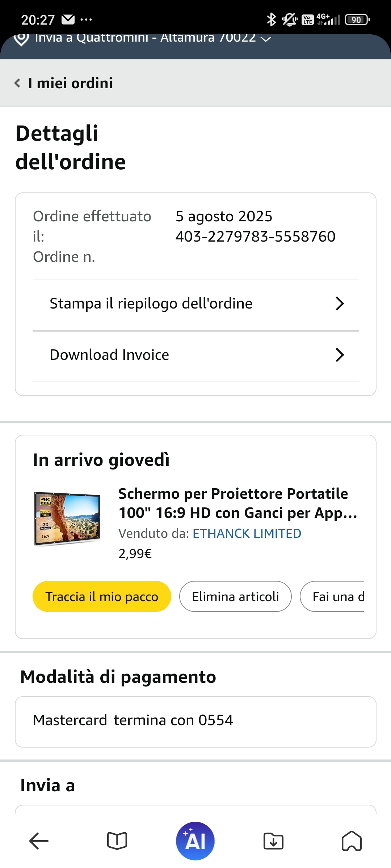Launch the AI assistant button

195,841
